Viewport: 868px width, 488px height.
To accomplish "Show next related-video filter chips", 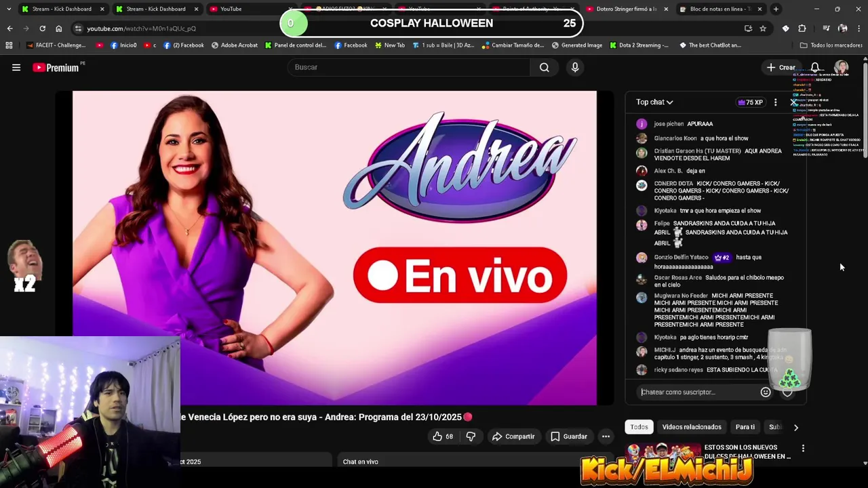I will point(795,427).
